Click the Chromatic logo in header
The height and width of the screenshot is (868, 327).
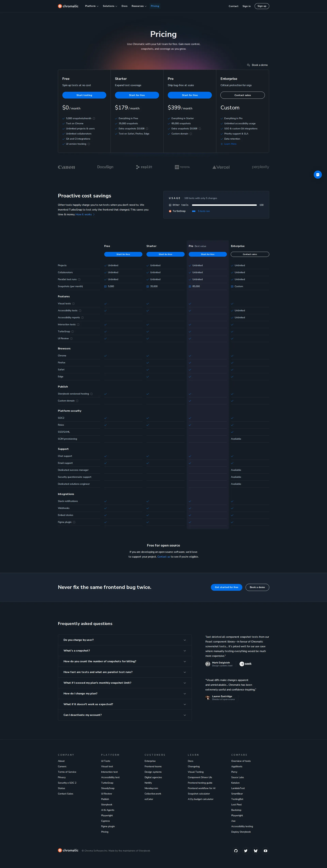(x=68, y=6)
